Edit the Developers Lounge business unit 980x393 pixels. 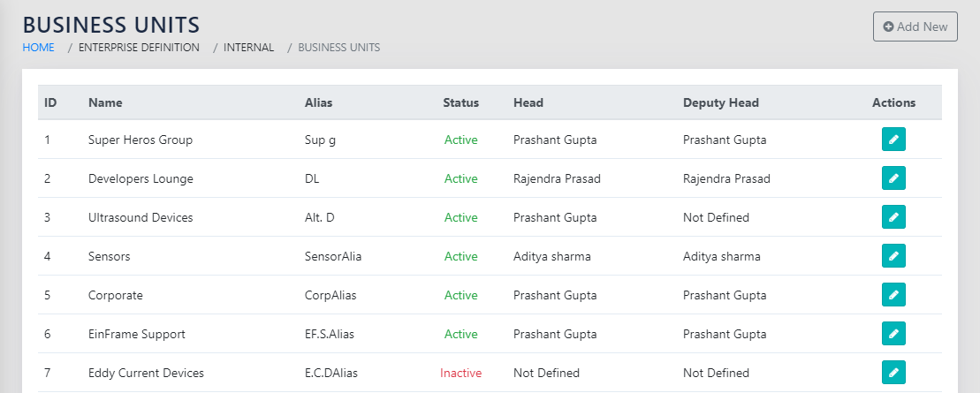(x=893, y=178)
